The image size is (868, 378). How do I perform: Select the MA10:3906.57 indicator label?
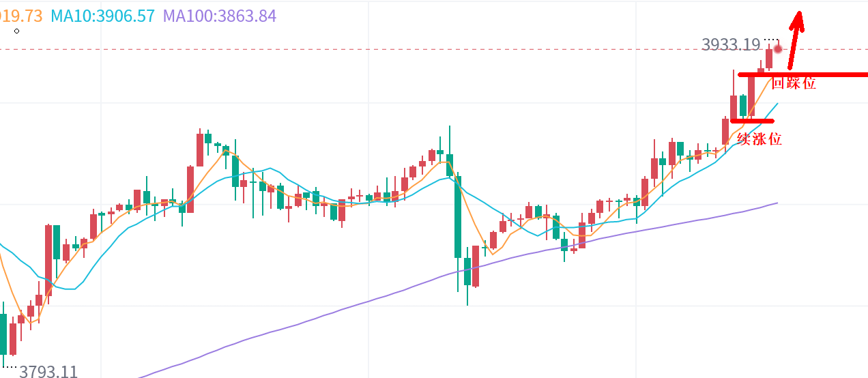coord(103,16)
